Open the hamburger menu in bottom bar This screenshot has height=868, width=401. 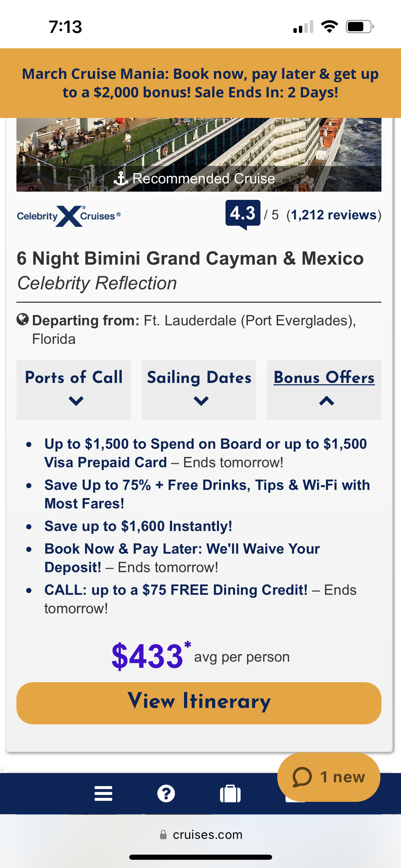[103, 794]
